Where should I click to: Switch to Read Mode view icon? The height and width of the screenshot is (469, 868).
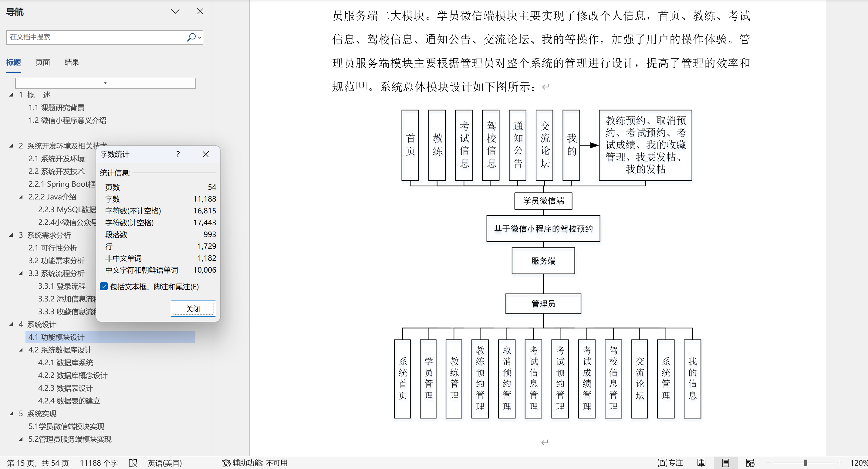coord(701,463)
